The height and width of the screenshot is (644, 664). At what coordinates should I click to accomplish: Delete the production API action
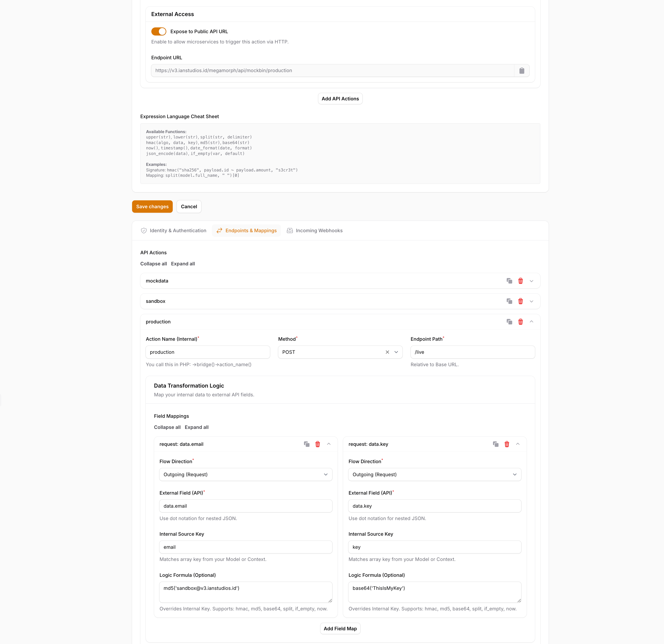520,321
